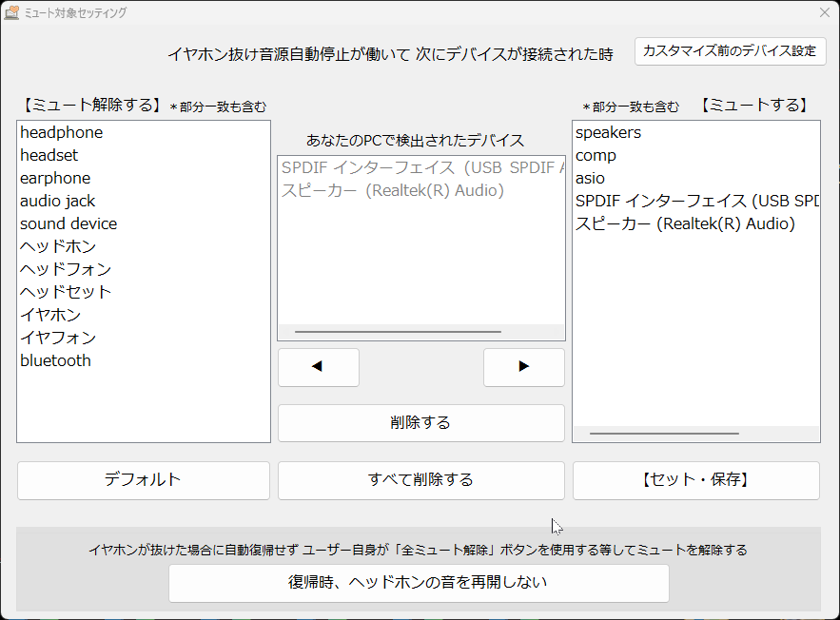Select speakers in the mute list
Image resolution: width=840 pixels, height=620 pixels.
coord(606,132)
